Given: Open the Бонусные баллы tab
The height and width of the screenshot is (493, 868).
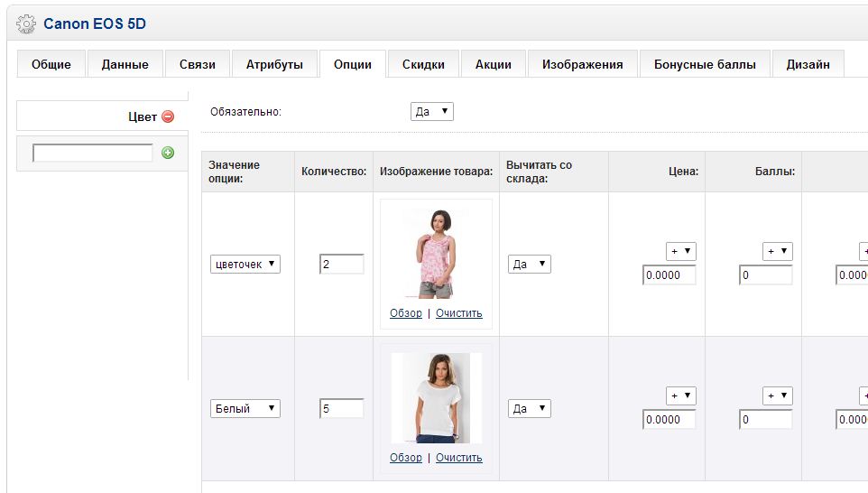Looking at the screenshot, I should 705,64.
